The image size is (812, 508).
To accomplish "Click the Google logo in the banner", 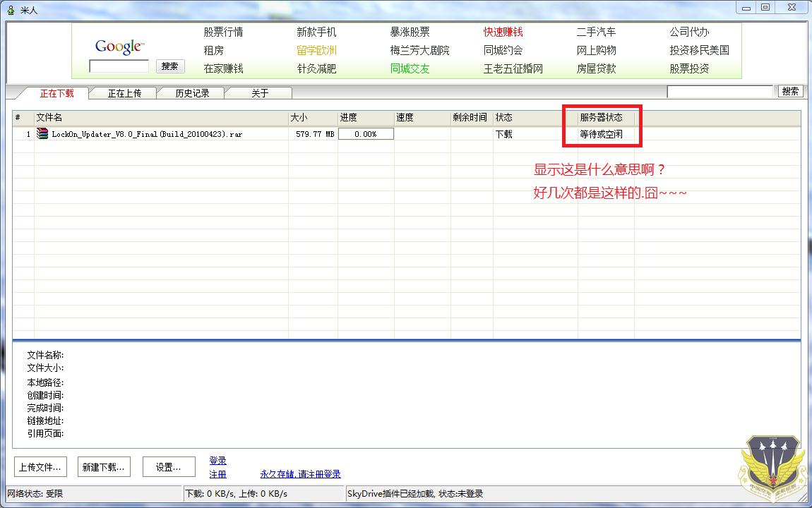I will coord(119,47).
